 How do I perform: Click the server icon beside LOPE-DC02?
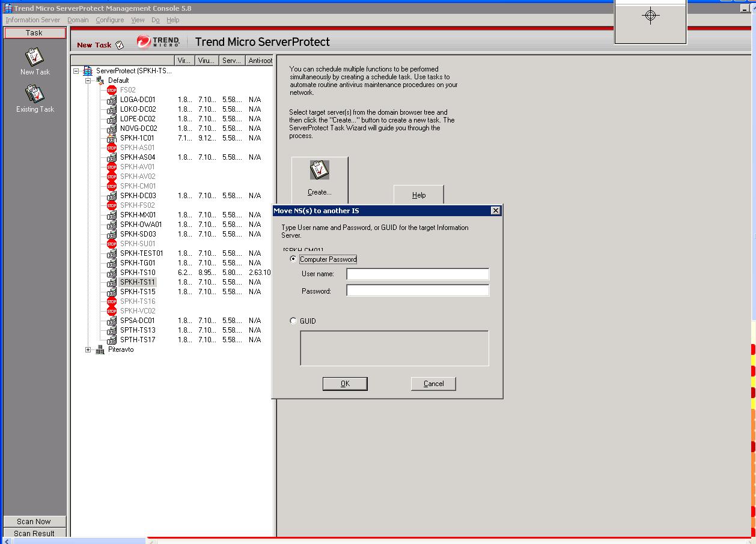pyautogui.click(x=112, y=119)
